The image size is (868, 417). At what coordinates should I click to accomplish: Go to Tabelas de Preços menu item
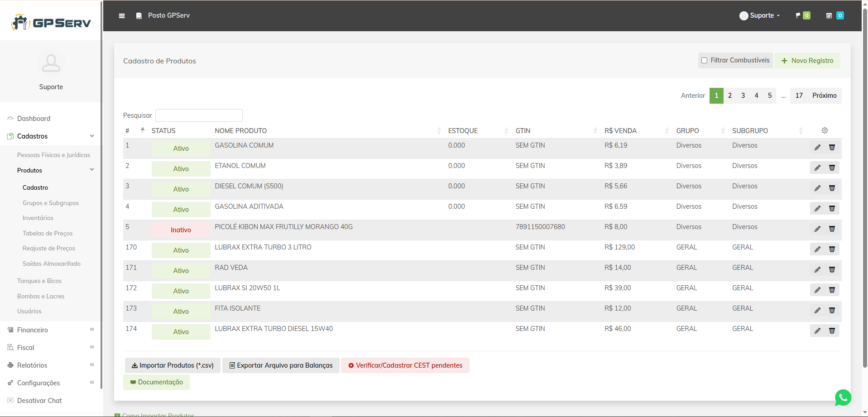48,234
